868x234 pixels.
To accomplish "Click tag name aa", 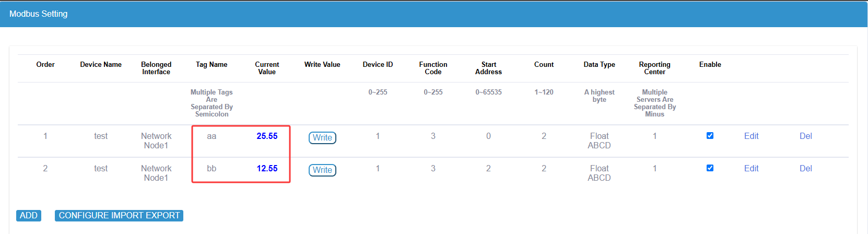I will (212, 136).
